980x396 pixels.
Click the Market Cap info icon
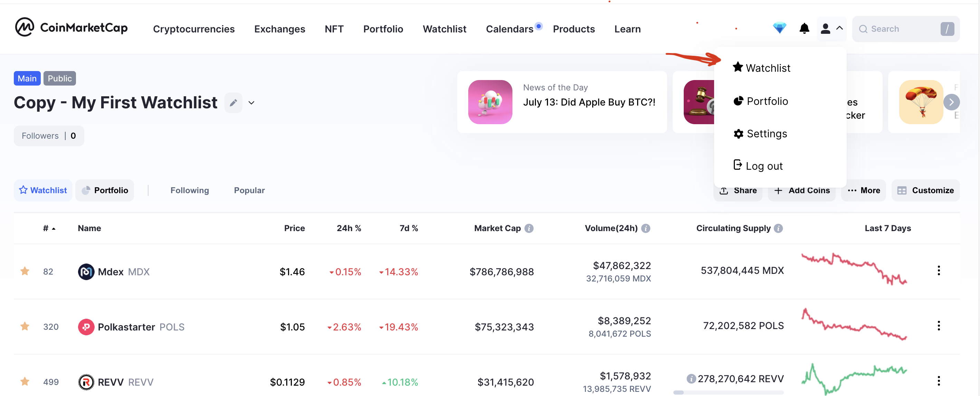pos(529,228)
